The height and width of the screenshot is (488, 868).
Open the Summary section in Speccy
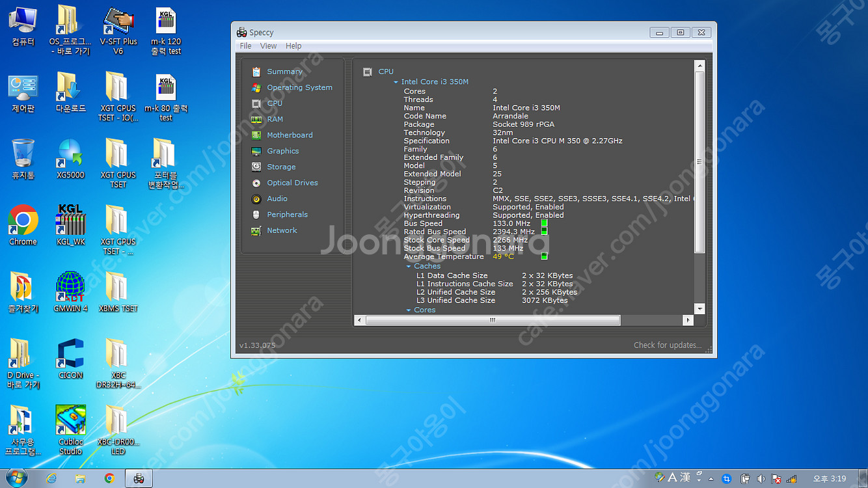284,72
